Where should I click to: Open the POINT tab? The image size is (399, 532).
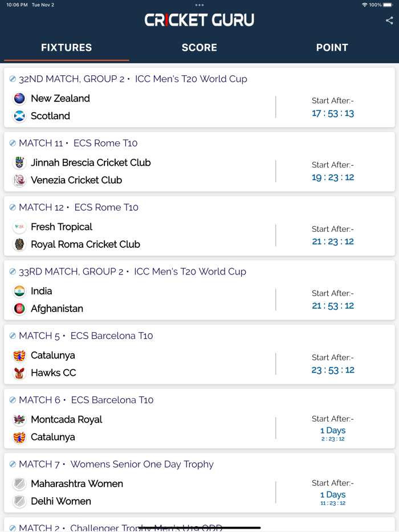click(332, 48)
